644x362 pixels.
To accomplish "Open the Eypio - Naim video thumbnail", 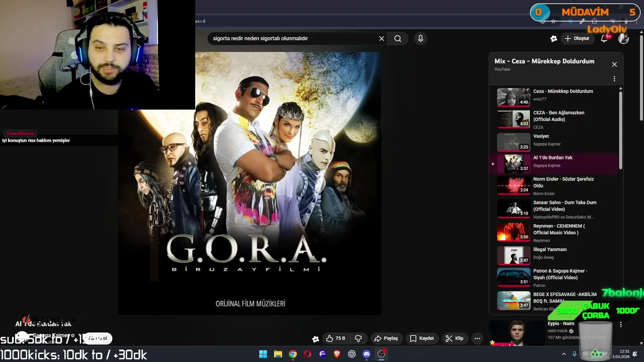I will 517,333.
